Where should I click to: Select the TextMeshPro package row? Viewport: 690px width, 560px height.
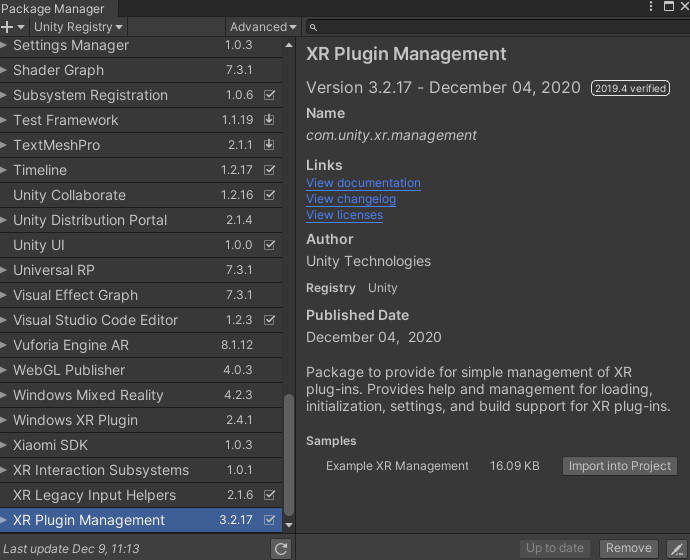(x=141, y=145)
